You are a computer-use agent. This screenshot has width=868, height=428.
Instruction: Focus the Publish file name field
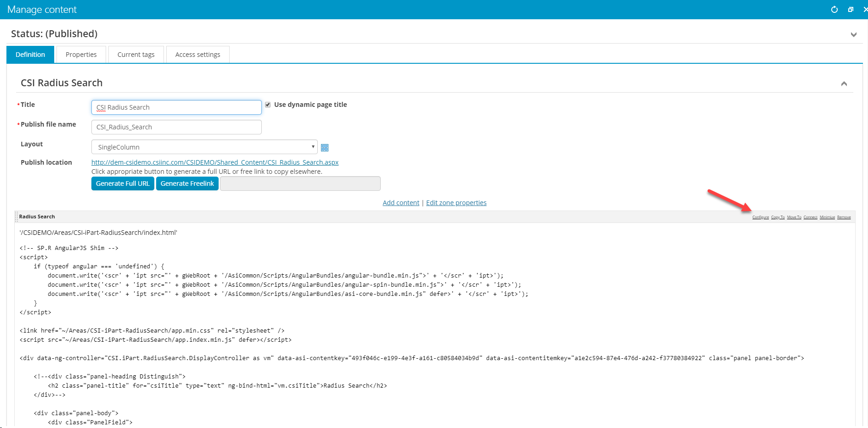click(176, 127)
